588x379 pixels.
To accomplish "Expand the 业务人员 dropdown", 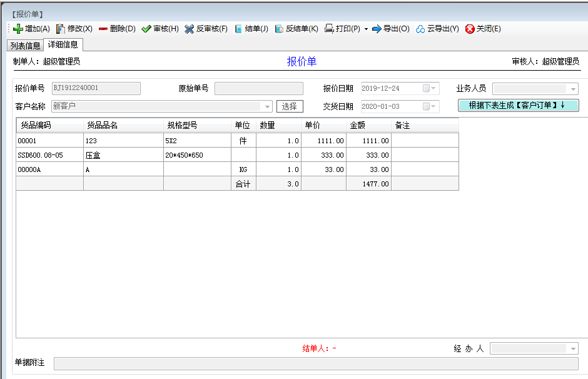I will (x=573, y=89).
